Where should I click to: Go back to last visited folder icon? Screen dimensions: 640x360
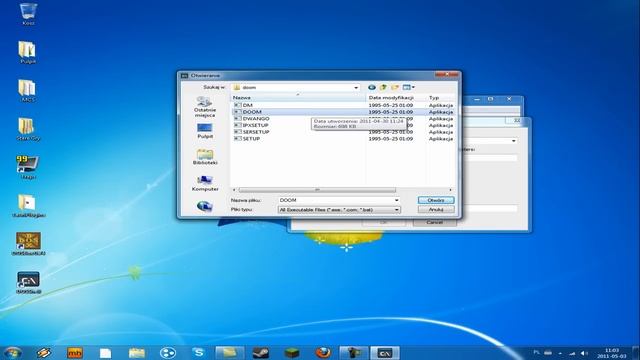(x=371, y=87)
